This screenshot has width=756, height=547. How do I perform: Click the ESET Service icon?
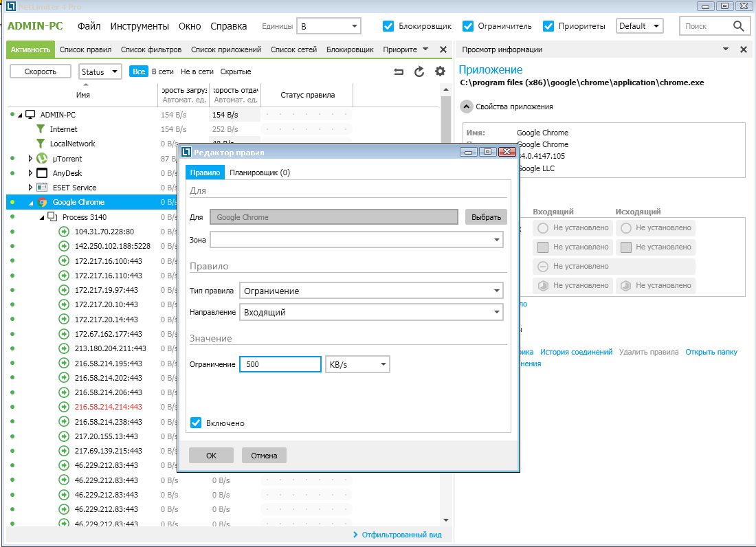coord(43,188)
